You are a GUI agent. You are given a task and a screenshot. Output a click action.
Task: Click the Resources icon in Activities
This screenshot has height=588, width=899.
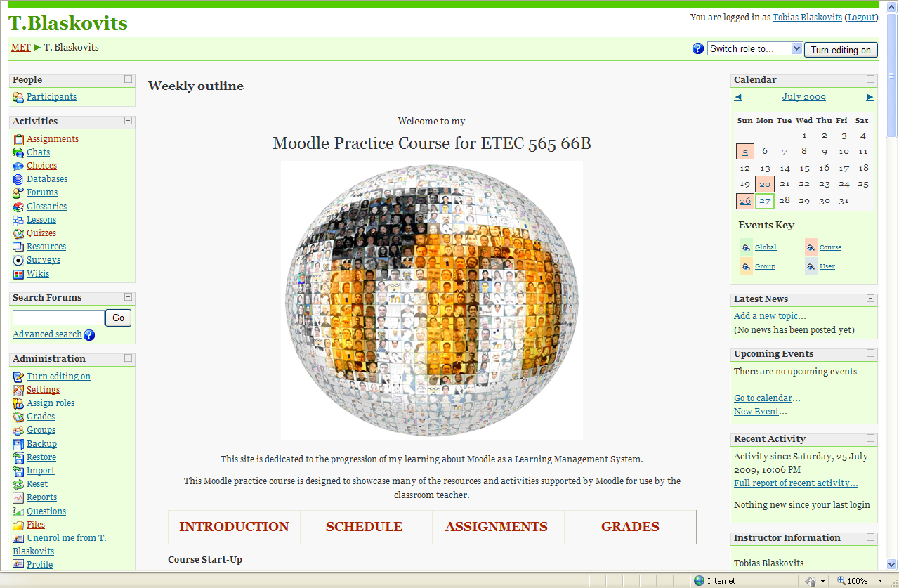coord(18,247)
